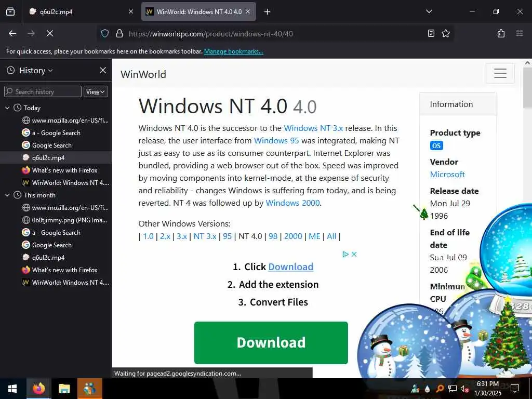Image resolution: width=532 pixels, height=399 pixels.
Task: Open the tracking protection shield icon
Action: 105,33
